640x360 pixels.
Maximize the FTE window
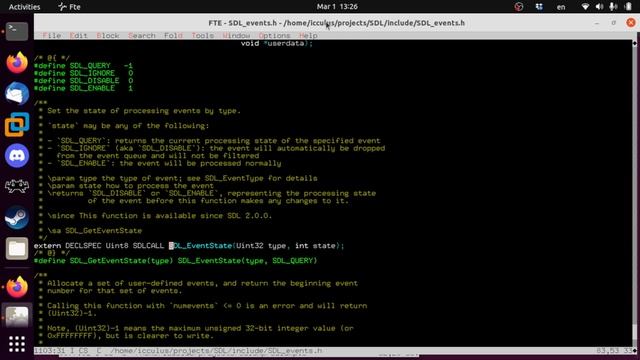(613, 23)
